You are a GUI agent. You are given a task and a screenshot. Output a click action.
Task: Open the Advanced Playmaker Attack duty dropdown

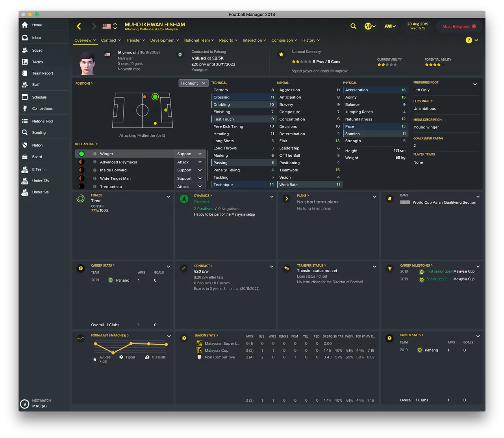point(189,162)
